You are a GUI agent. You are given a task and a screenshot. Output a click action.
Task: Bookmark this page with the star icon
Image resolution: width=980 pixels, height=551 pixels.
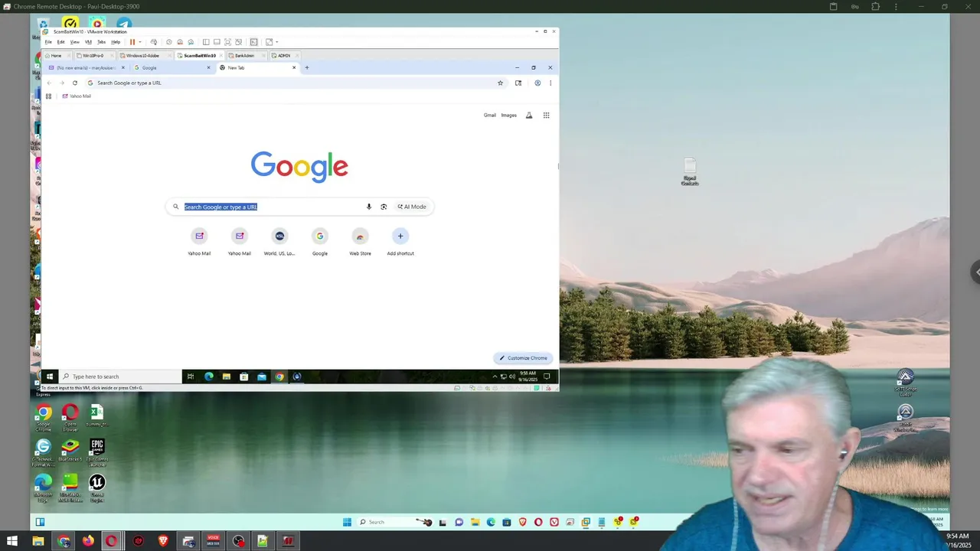[500, 83]
